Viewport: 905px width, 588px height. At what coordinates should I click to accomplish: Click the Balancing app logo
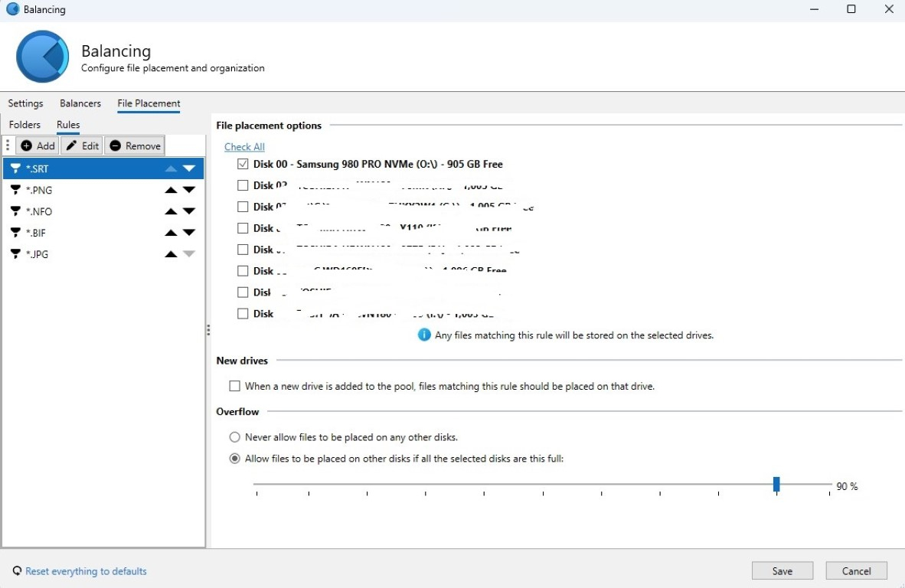coord(42,57)
